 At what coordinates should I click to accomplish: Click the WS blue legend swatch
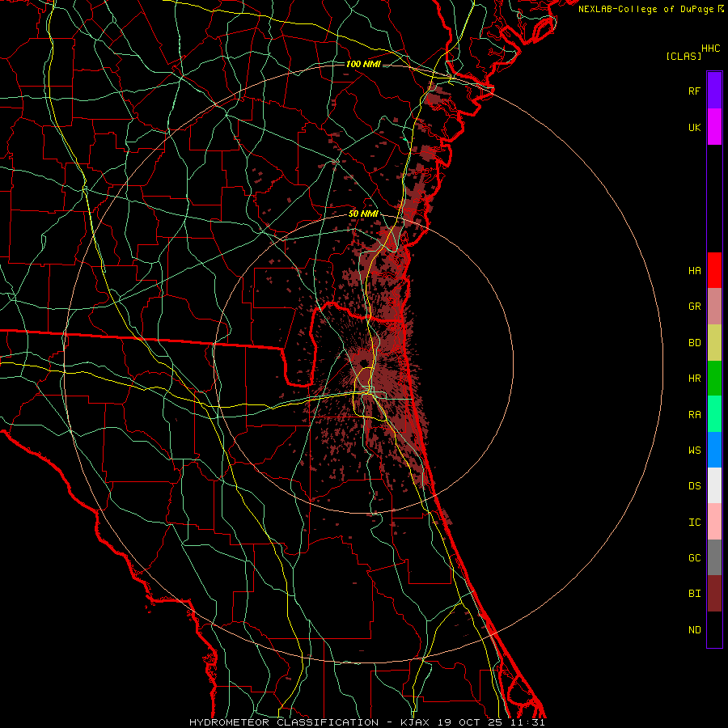click(x=714, y=450)
